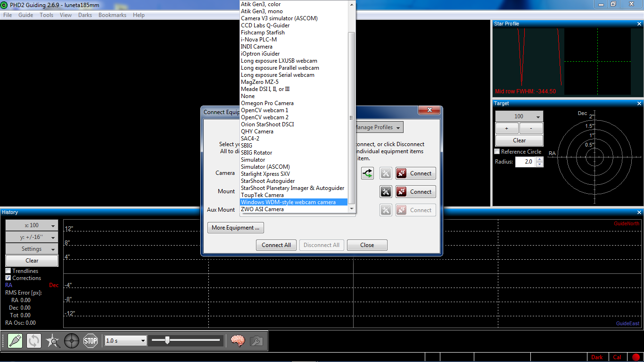The width and height of the screenshot is (644, 362).
Task: Click the Cal indicator in status bar
Action: click(617, 357)
